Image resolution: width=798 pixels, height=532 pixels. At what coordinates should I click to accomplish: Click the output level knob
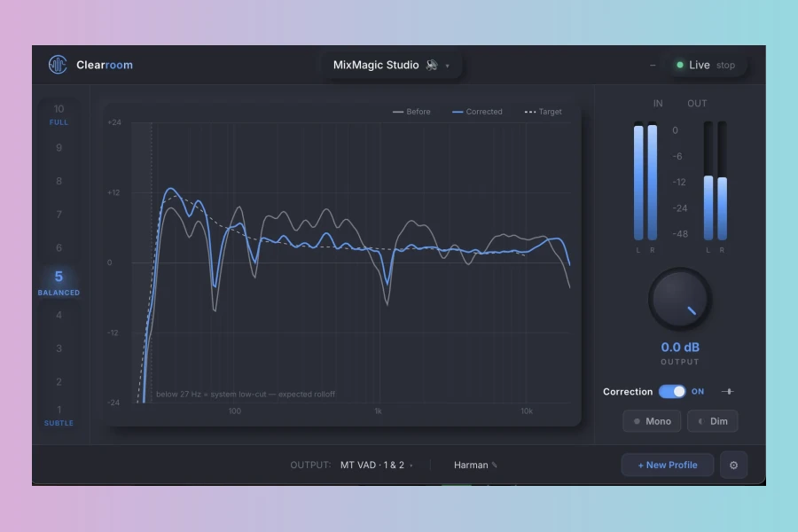pos(679,299)
